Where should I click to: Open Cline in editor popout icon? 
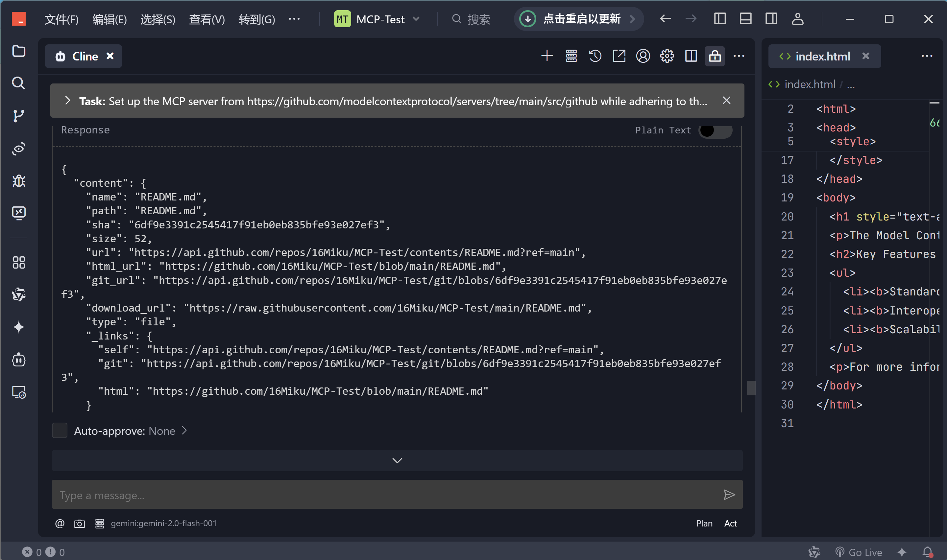(619, 56)
